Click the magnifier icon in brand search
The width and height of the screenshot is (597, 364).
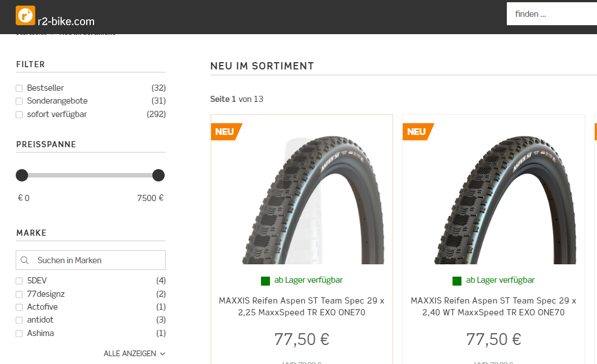click(x=25, y=260)
